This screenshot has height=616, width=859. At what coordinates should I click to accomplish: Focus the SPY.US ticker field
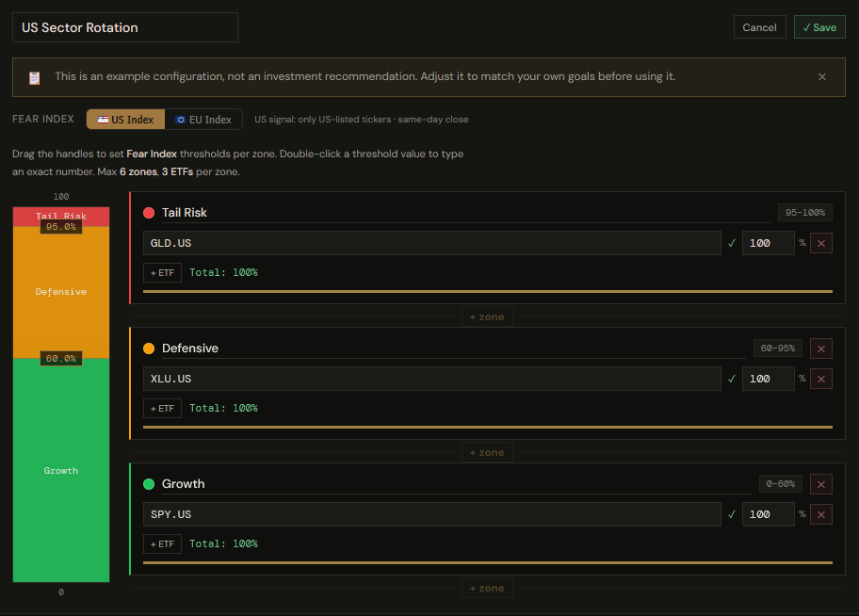[431, 514]
